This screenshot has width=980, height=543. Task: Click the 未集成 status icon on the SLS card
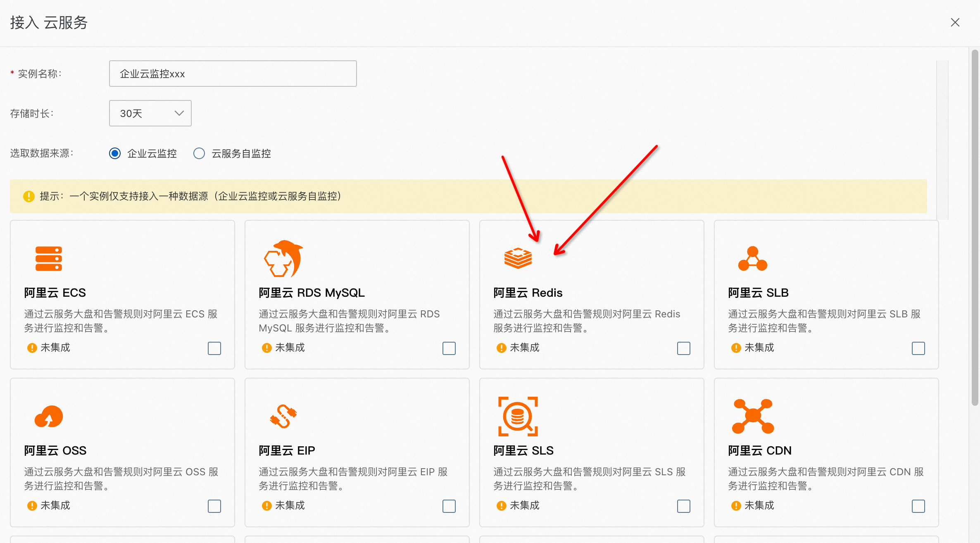click(x=501, y=506)
